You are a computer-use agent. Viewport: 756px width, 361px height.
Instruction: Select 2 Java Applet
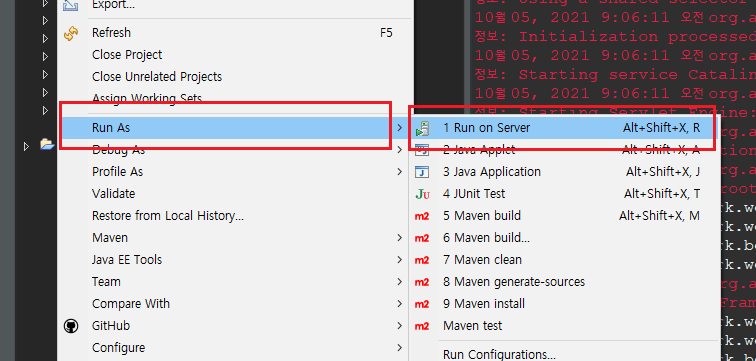pyautogui.click(x=563, y=150)
